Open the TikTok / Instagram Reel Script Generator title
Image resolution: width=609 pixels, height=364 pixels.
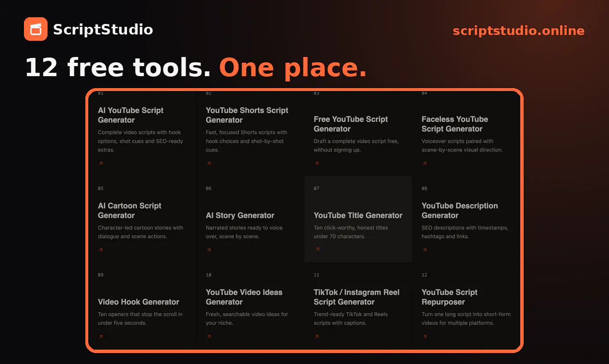pos(356,297)
